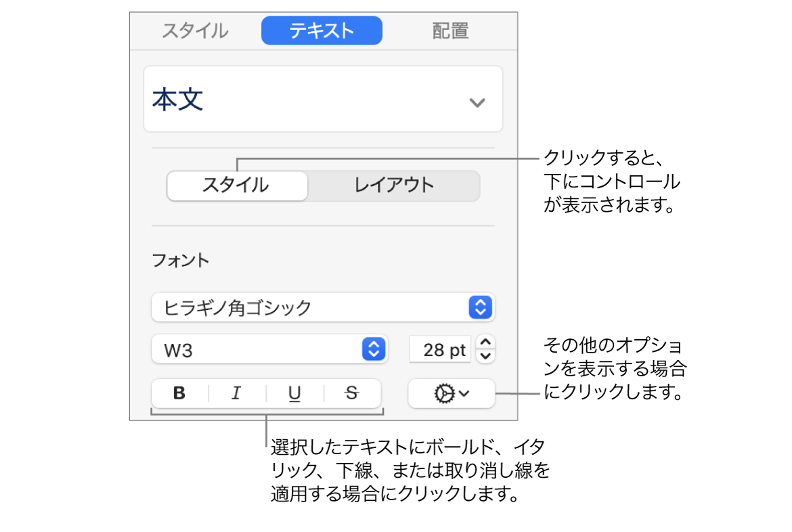Switch to the 配置 tab
Image resolution: width=792 pixels, height=532 pixels.
[450, 31]
